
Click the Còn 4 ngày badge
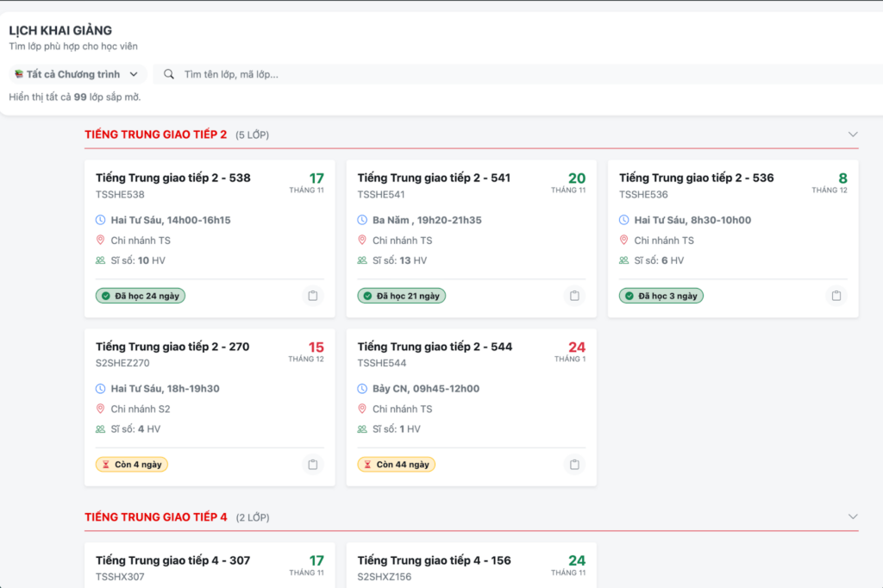click(132, 465)
